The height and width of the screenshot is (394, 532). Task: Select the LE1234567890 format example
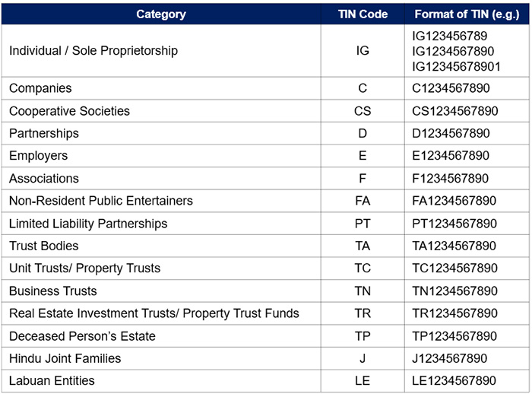454,381
